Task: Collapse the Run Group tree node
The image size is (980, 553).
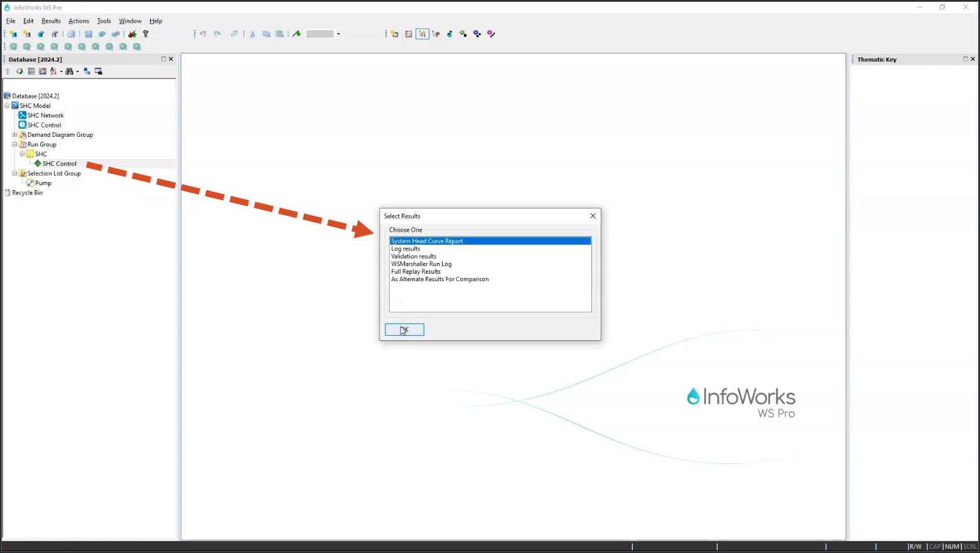Action: [14, 144]
